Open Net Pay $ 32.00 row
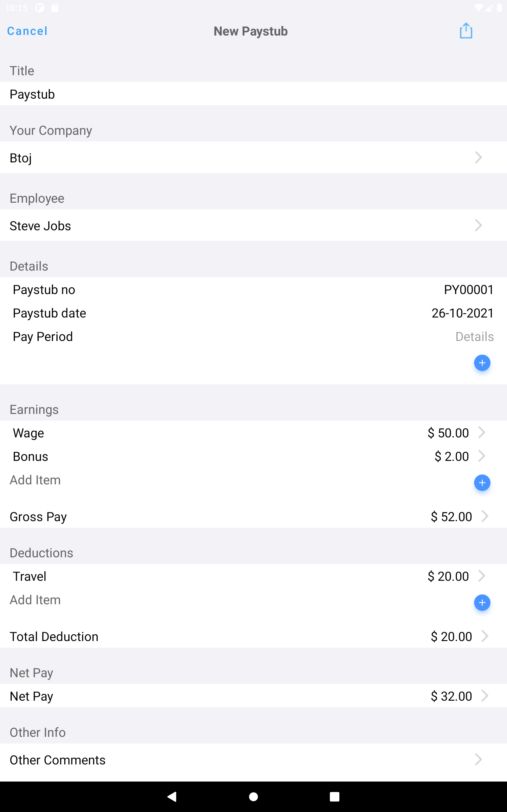The width and height of the screenshot is (507, 812). tap(253, 696)
